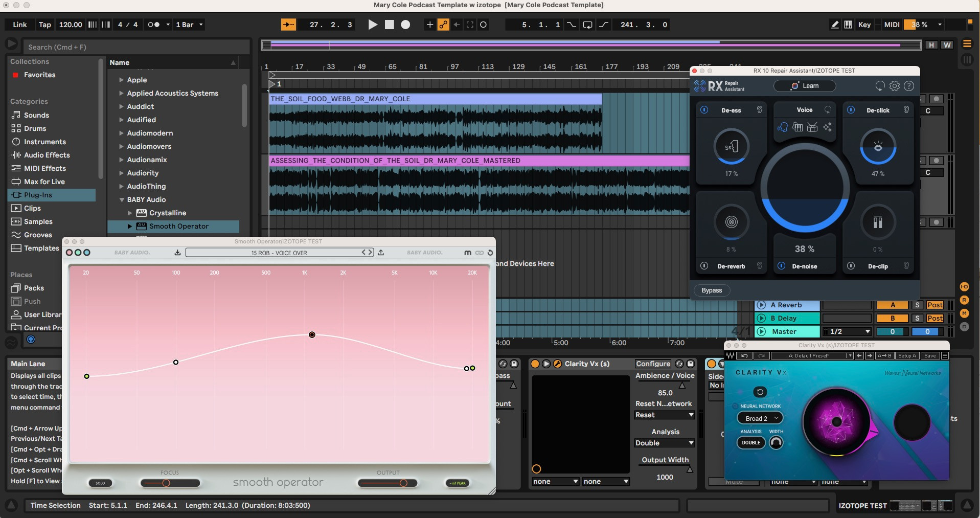Open the 1 Bar quantization dropdown

[189, 25]
